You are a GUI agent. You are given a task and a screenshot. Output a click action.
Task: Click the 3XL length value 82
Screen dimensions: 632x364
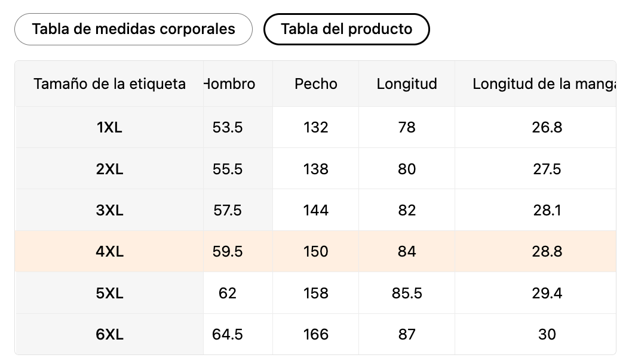(407, 210)
